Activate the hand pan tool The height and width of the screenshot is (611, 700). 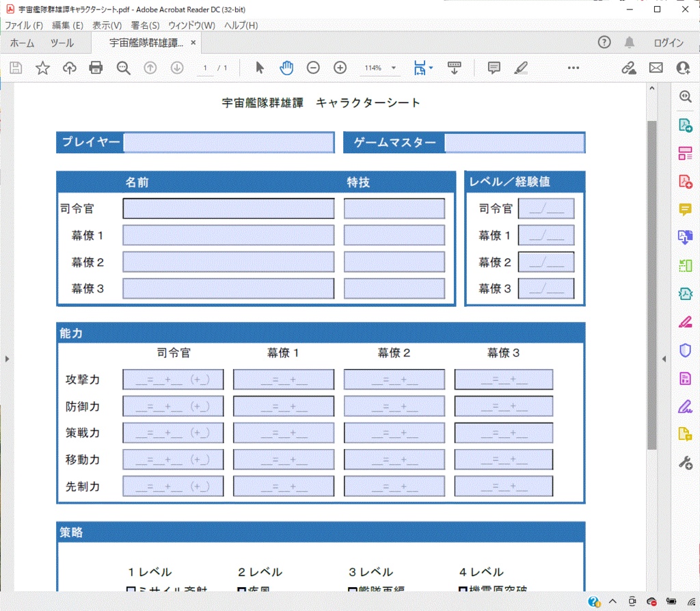click(286, 68)
